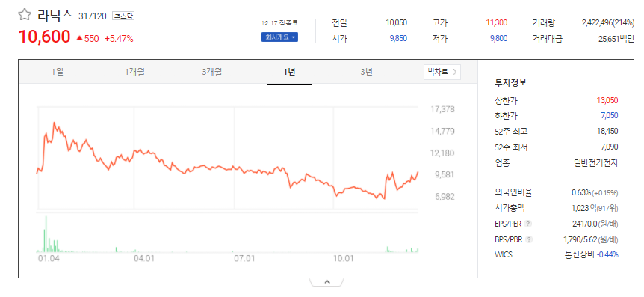The width and height of the screenshot is (644, 297).
Task: Click the 10.01 date axis label
Action: 344,259
